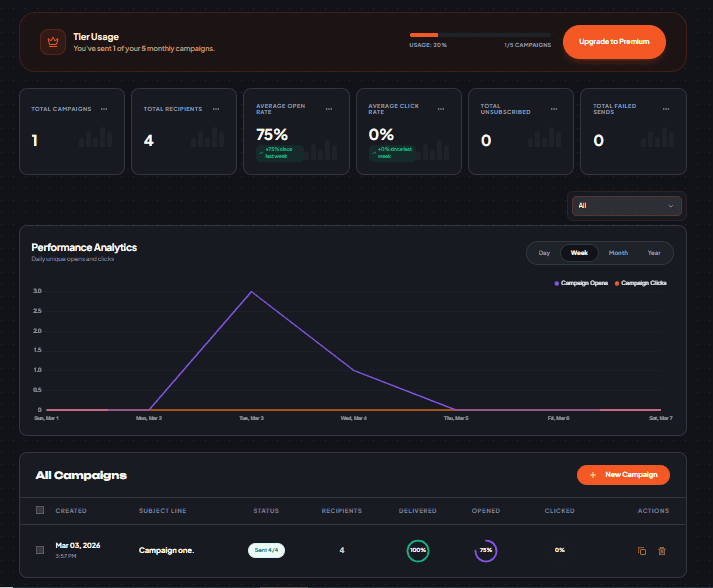Tick the select-all campaigns header checkbox
Viewport: 713px width, 588px height.
(x=40, y=510)
